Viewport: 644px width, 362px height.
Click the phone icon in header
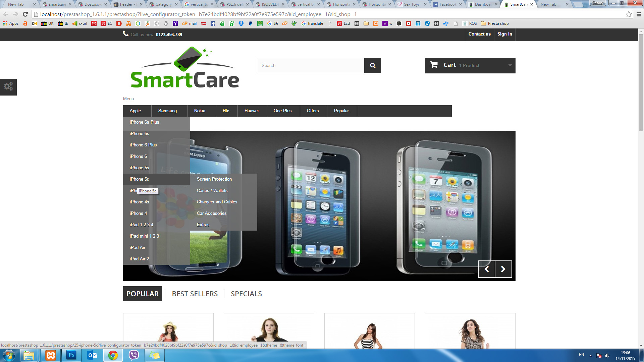[x=126, y=34]
